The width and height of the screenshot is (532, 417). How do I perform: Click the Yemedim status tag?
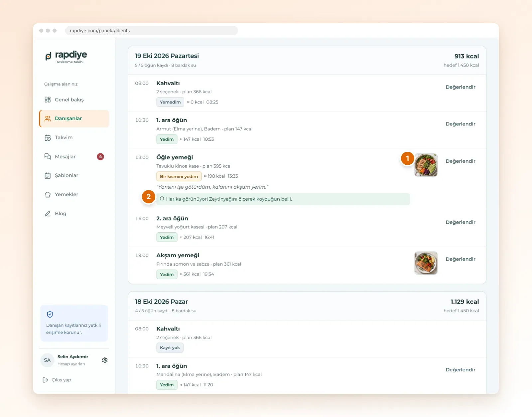[170, 102]
